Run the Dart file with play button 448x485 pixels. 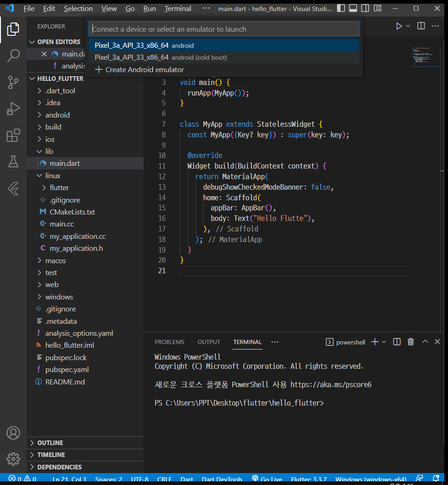click(399, 26)
